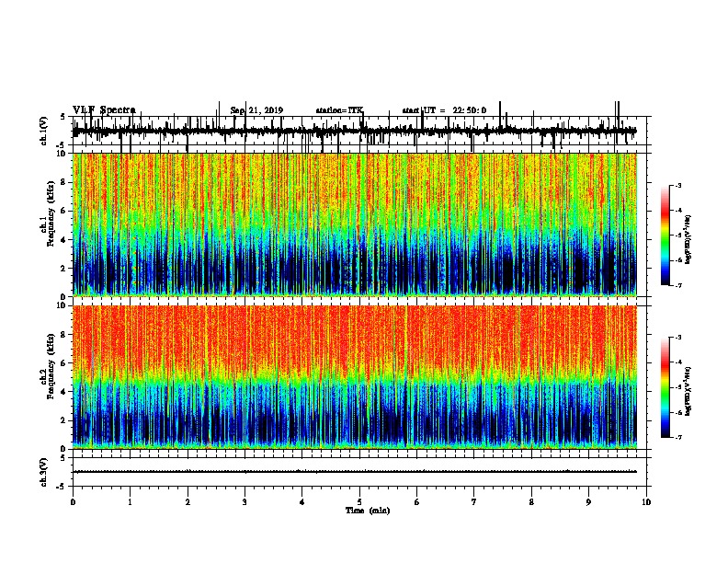Click the ch.1 frequency axis '6' tick label
This screenshot has height=563, width=728.
point(63,211)
